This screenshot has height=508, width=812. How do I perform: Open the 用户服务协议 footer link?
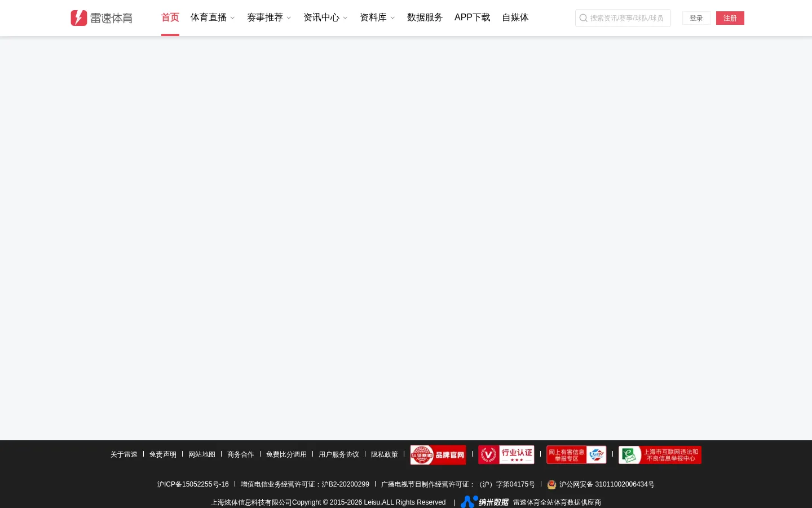[x=339, y=454]
